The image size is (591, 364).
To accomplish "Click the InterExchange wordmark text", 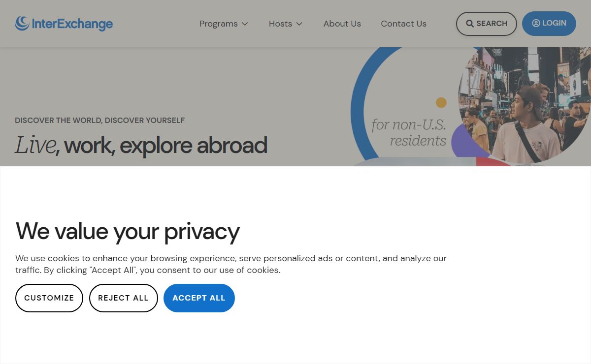I will pos(72,24).
